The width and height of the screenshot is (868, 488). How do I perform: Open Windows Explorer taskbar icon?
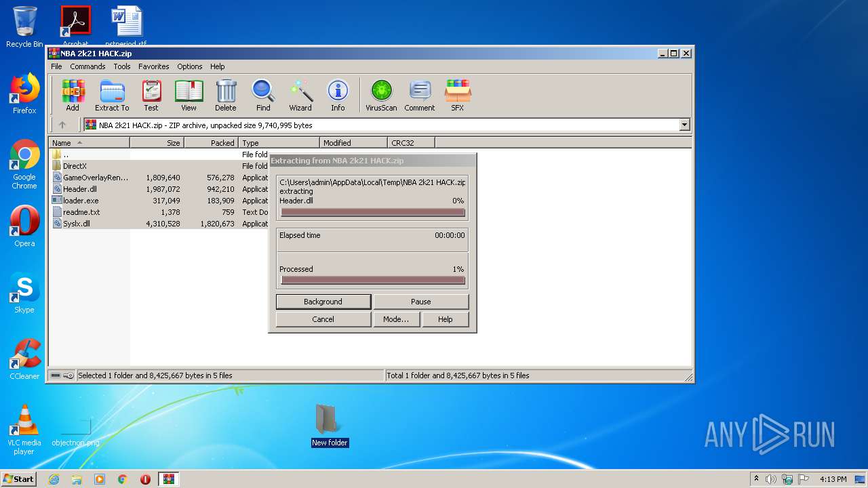pos(77,479)
